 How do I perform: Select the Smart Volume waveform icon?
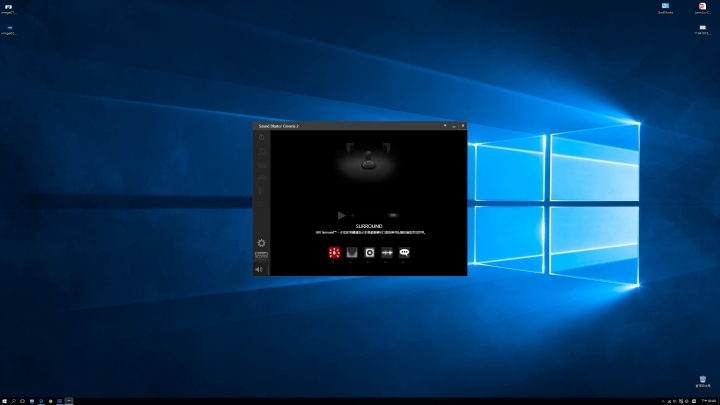(x=387, y=252)
